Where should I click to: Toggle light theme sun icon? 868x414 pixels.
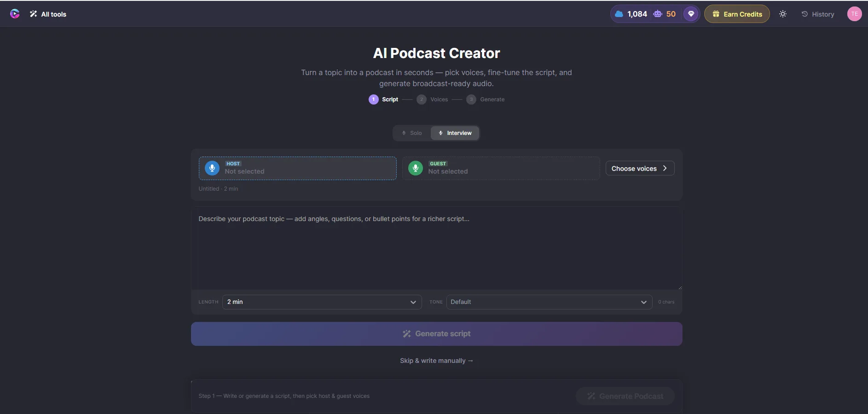[x=783, y=14]
